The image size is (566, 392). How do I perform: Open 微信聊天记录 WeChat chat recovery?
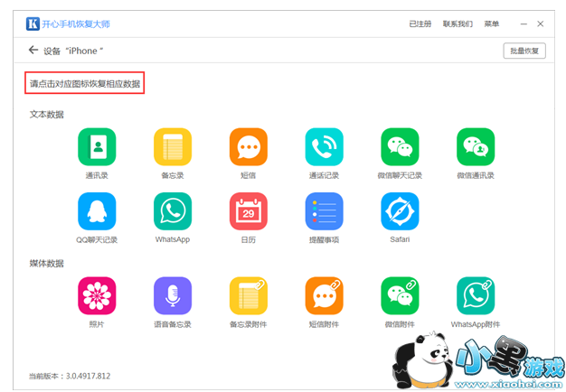pyautogui.click(x=400, y=147)
